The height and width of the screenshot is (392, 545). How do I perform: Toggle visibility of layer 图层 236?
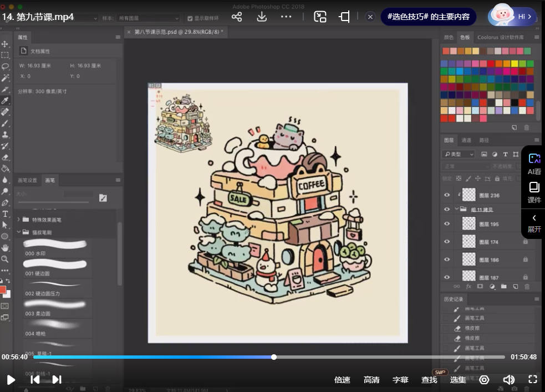point(447,195)
